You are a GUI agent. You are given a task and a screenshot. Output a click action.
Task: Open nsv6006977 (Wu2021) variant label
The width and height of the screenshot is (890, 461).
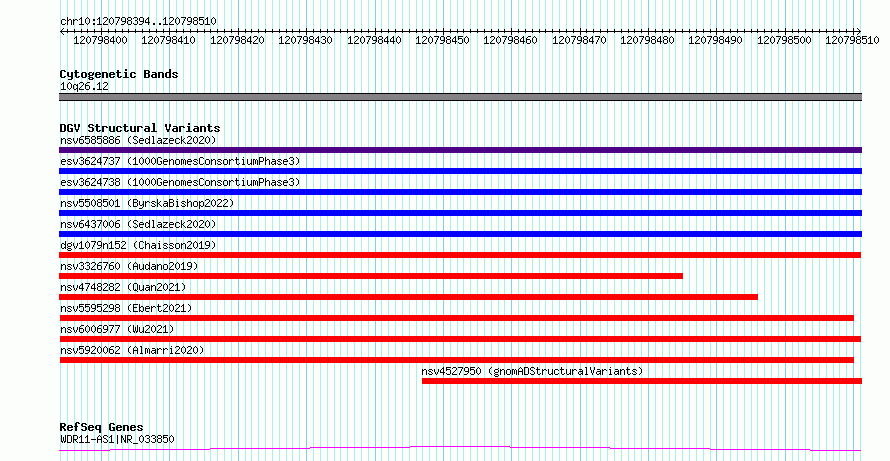[117, 329]
